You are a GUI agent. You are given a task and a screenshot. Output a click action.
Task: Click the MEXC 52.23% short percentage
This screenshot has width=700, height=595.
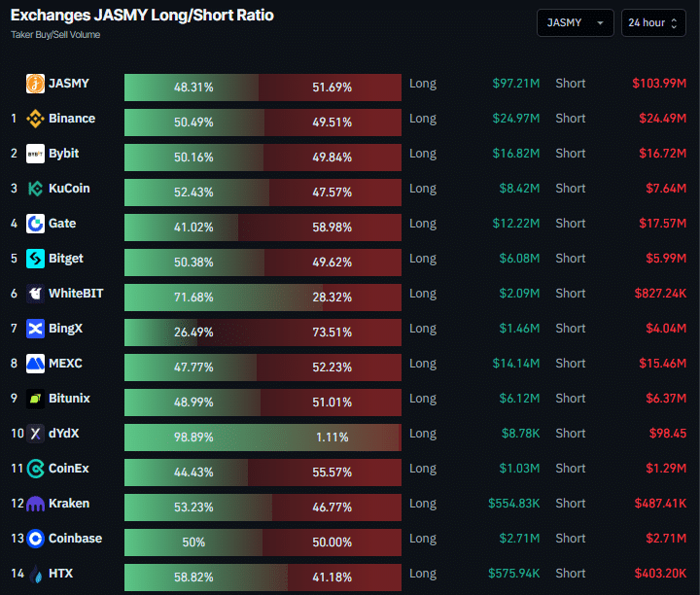click(332, 367)
